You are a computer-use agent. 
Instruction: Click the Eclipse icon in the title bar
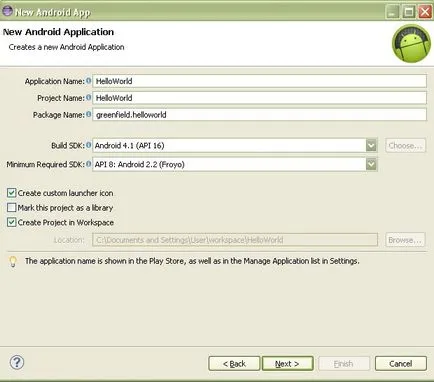click(x=7, y=11)
